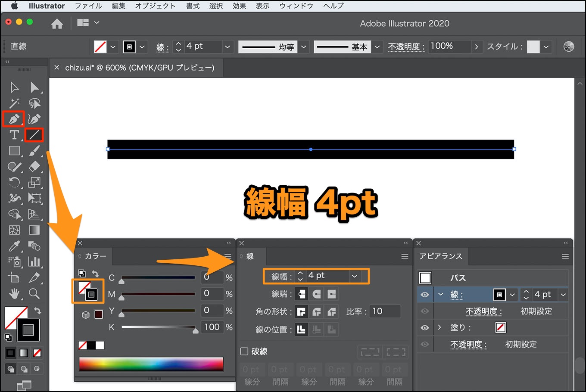Pick color from CMYK spectrum bar
586x392 pixels.
[x=151, y=364]
